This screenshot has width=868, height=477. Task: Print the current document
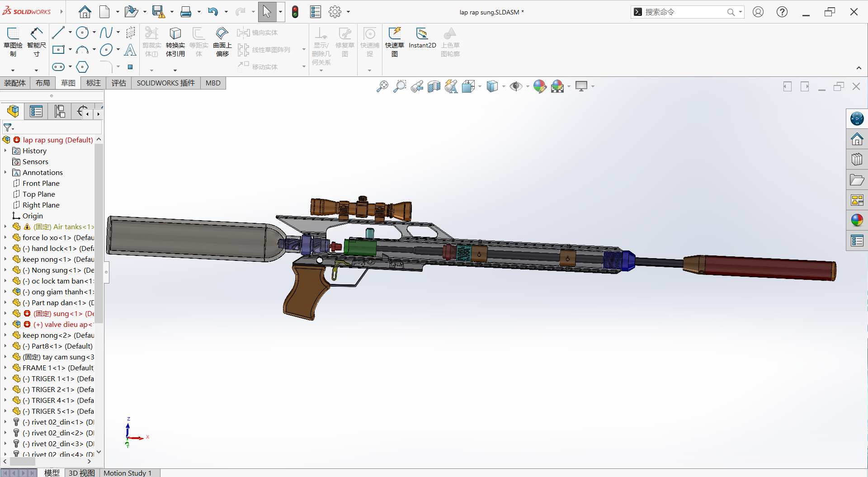tap(186, 12)
